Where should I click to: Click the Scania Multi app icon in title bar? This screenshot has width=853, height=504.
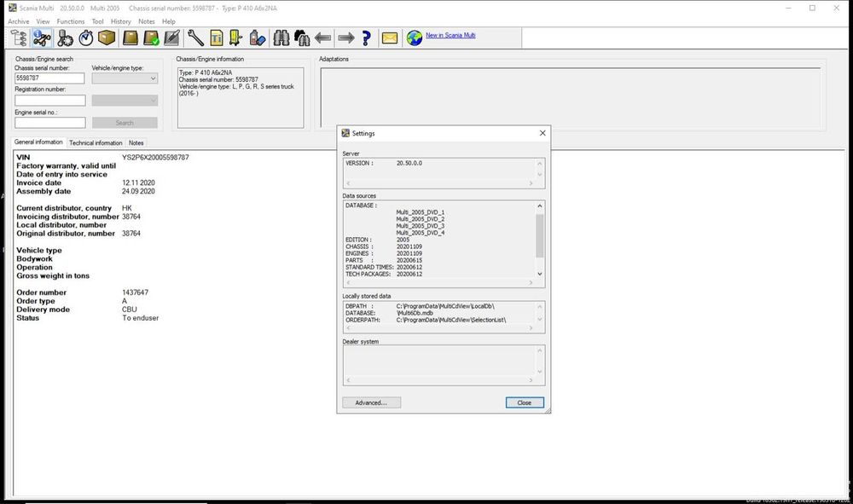pyautogui.click(x=13, y=8)
